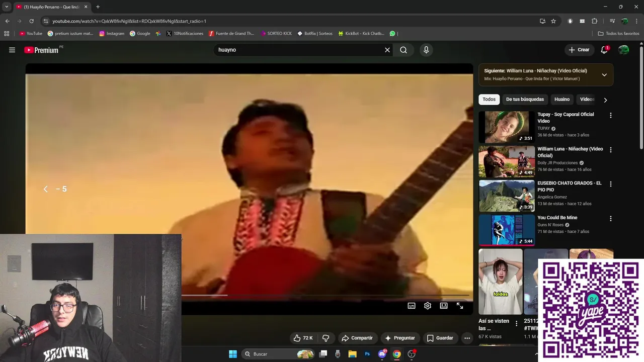This screenshot has height=362, width=644.
Task: Open options for You Could Be Mine
Action: (x=611, y=219)
